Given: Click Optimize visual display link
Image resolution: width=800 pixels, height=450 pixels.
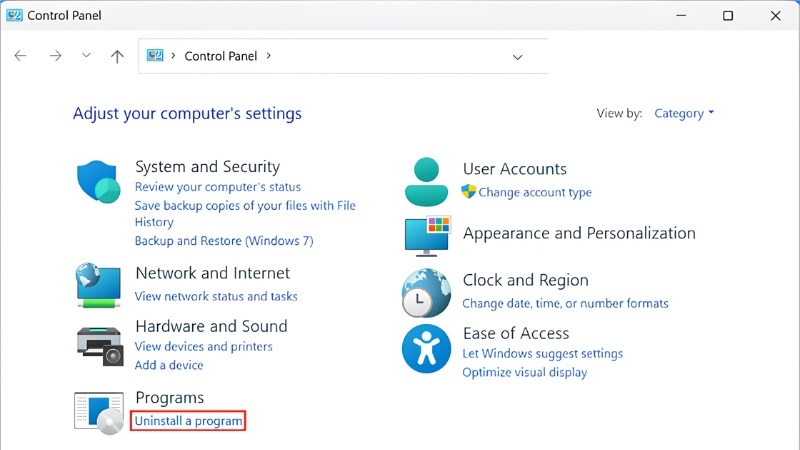Looking at the screenshot, I should point(524,372).
